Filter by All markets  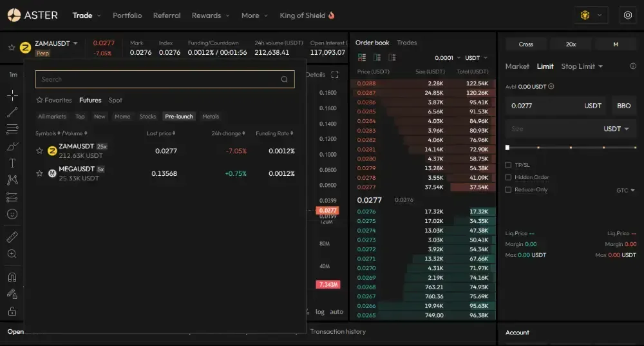tap(52, 116)
